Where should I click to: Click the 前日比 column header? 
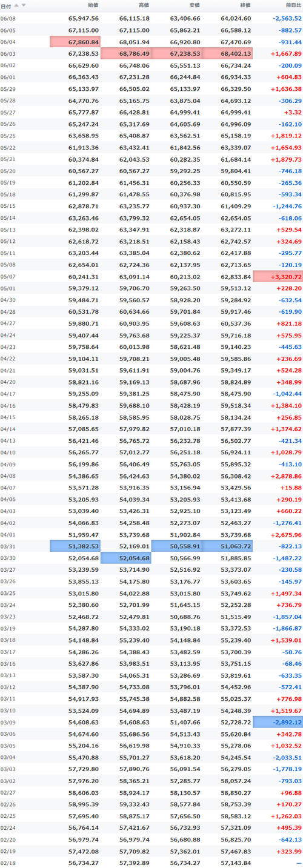coord(294,5)
